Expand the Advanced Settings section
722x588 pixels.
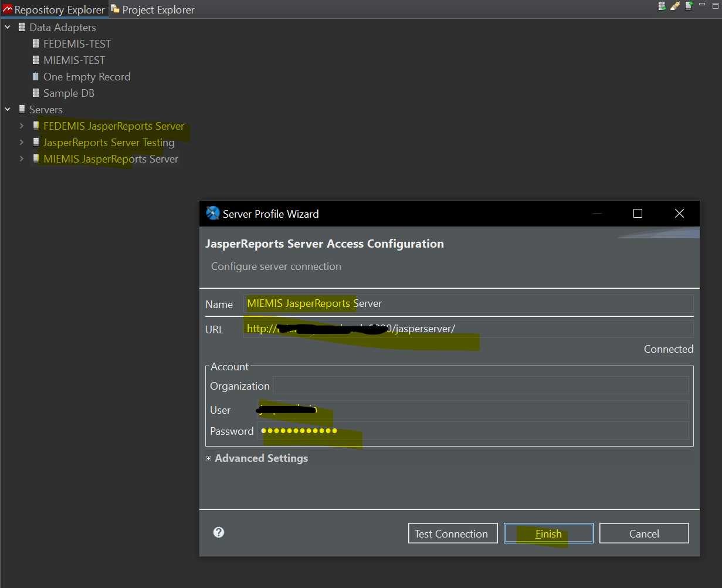(x=209, y=459)
